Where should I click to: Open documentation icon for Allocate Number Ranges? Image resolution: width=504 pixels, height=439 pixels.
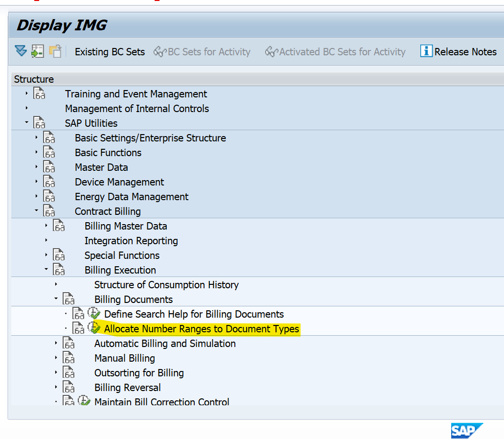click(78, 328)
